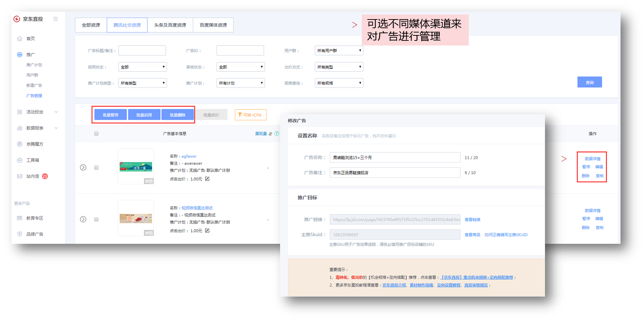Click the filter icon on 可转 tCPA
This screenshot has width=644, height=320.
(x=240, y=115)
